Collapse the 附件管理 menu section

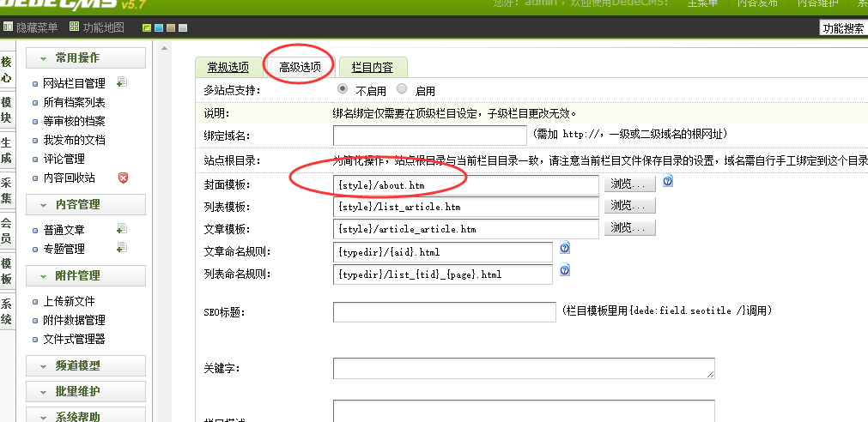[86, 275]
